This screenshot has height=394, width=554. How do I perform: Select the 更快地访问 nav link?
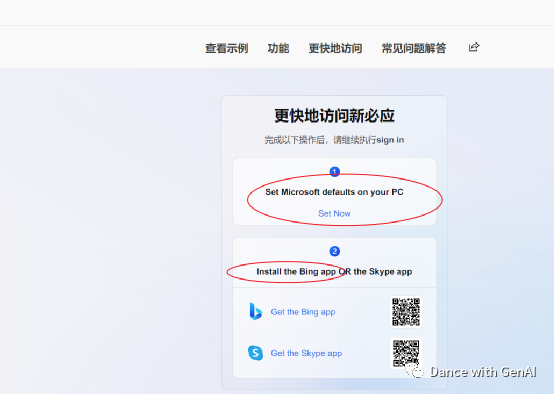coord(335,48)
